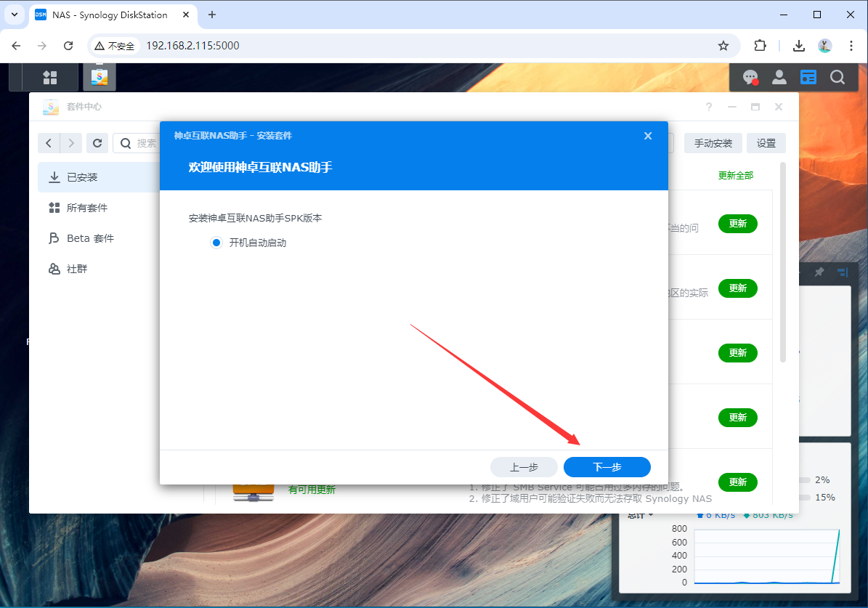Click the 更新全部 link
The height and width of the screenshot is (608, 868).
735,175
